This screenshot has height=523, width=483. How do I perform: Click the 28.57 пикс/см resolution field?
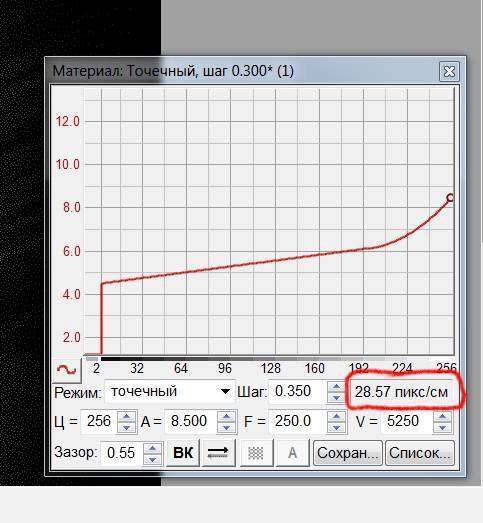coord(401,392)
